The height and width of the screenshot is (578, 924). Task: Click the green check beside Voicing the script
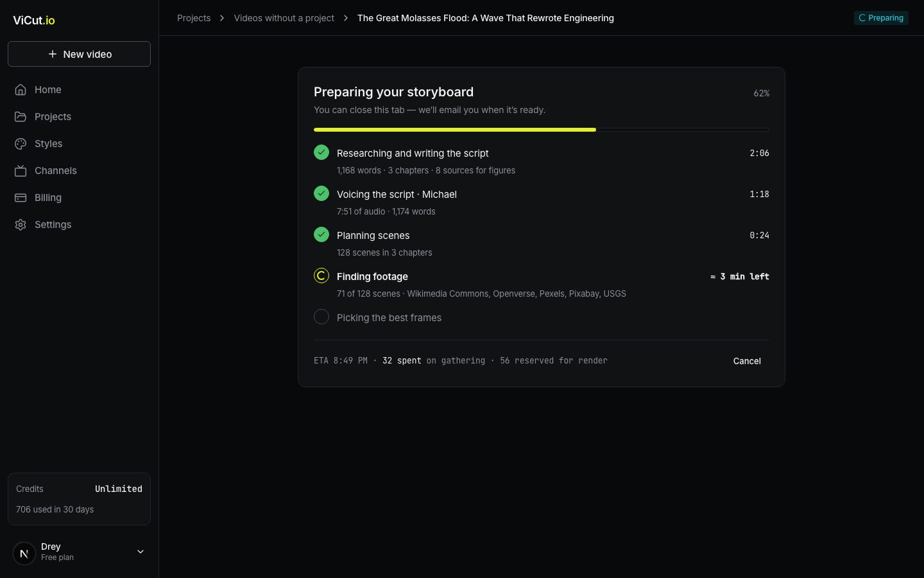pyautogui.click(x=321, y=193)
